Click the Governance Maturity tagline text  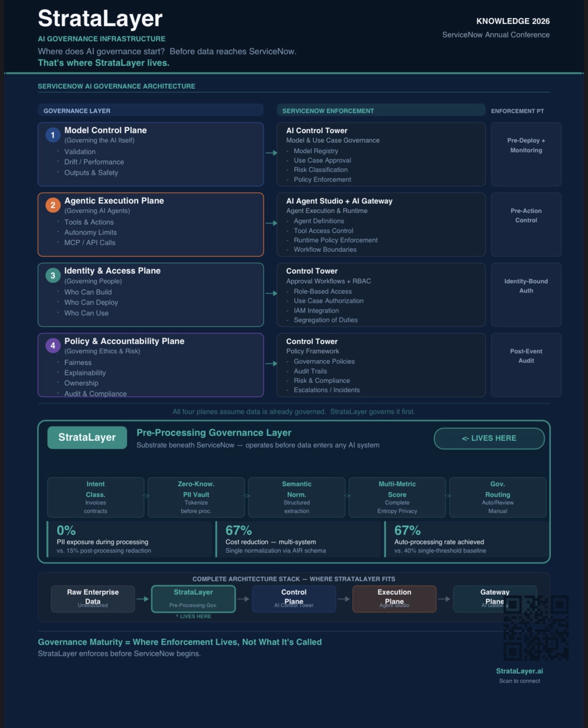pyautogui.click(x=180, y=642)
